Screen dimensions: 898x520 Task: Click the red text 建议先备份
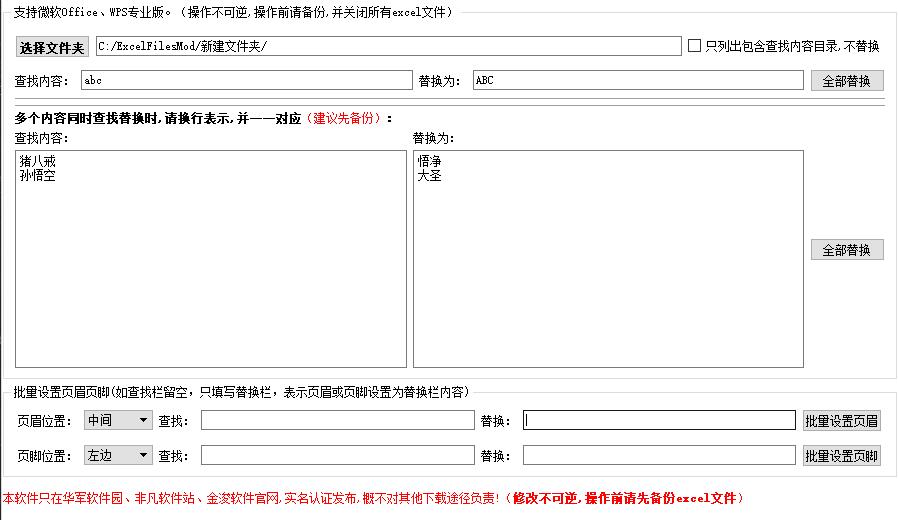pos(346,119)
